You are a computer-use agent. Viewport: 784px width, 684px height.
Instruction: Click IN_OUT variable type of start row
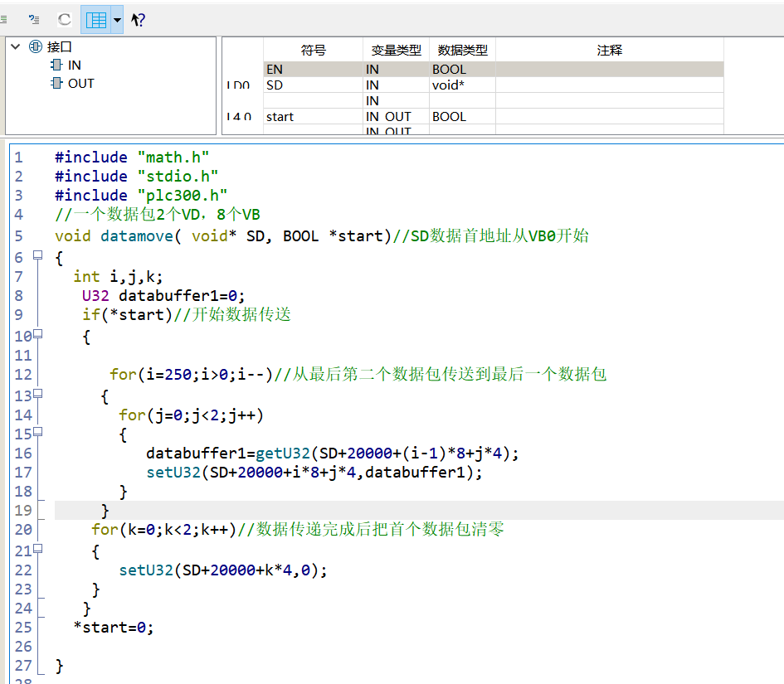(396, 116)
